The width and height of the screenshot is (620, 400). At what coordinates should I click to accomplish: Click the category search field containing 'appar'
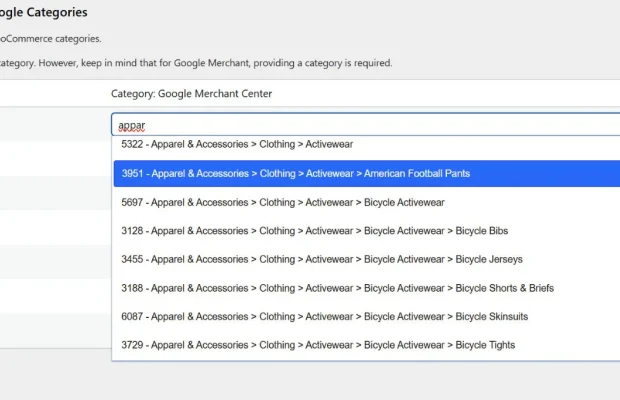(366, 125)
